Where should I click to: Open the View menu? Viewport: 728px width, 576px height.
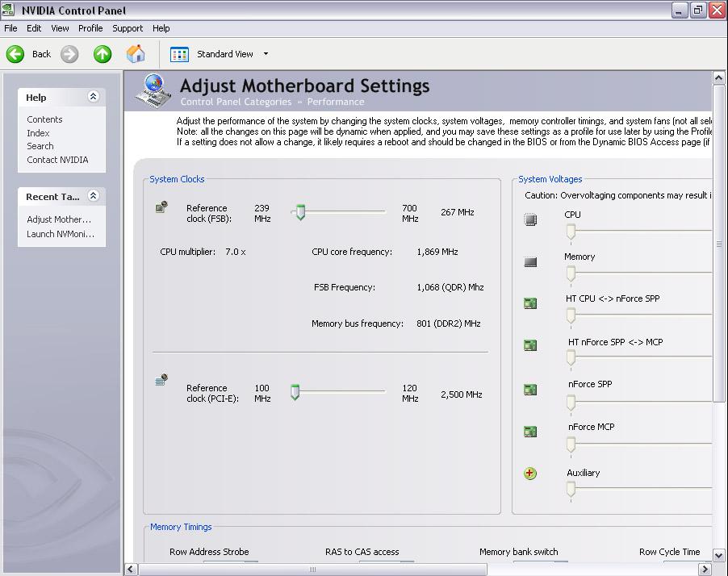60,28
